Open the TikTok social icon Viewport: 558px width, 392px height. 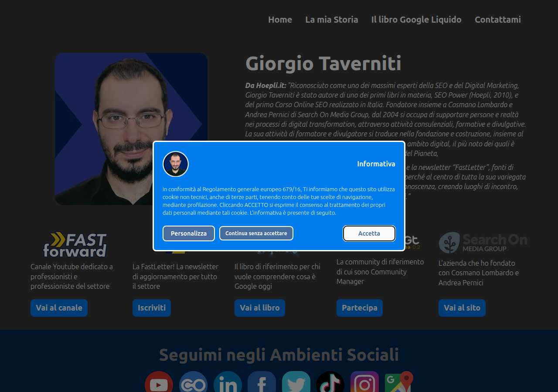point(330,382)
